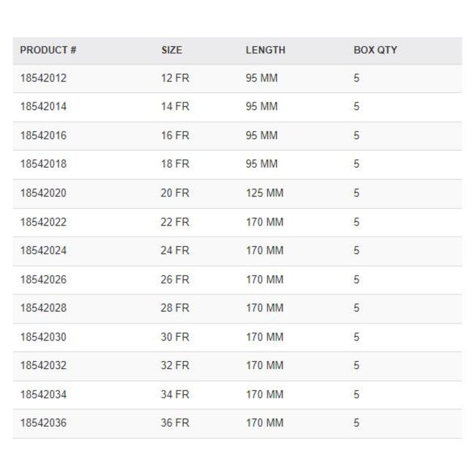Image resolution: width=476 pixels, height=476 pixels.
Task: Click product number 18542036
Action: click(43, 423)
